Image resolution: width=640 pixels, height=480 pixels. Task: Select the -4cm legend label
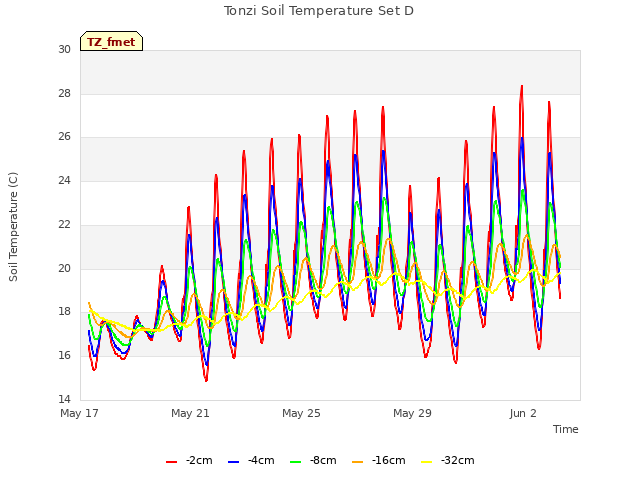click(x=261, y=460)
